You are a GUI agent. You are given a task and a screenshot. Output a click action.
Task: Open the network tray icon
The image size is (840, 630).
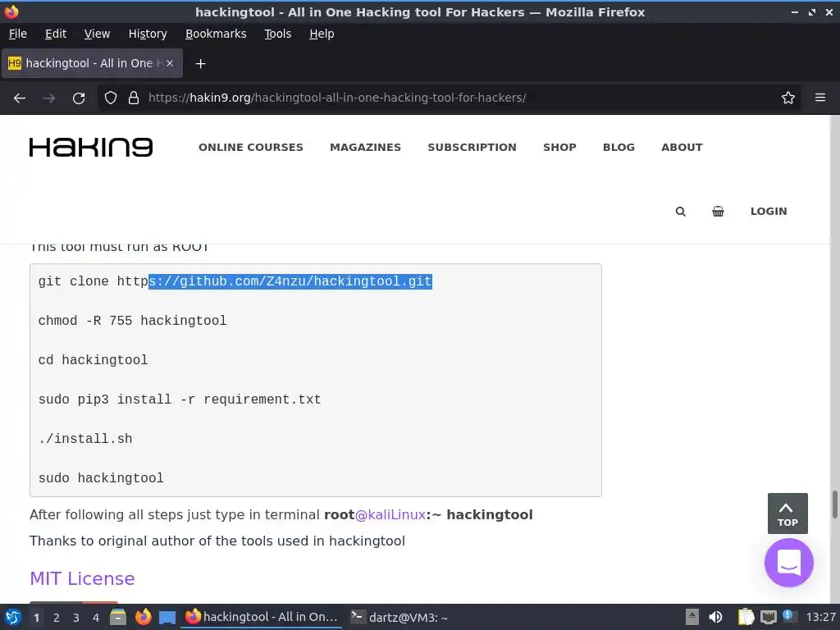pos(768,617)
